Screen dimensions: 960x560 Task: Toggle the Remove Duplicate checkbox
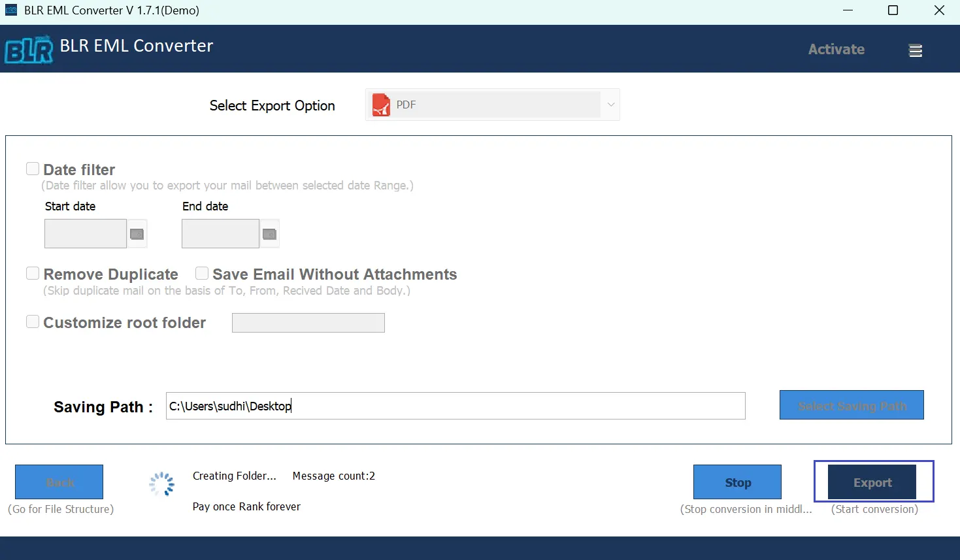coord(33,273)
